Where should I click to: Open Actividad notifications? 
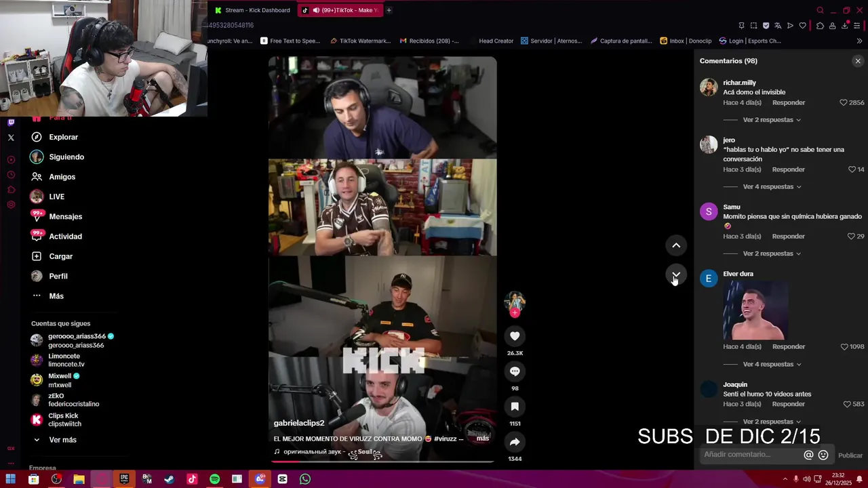click(x=56, y=237)
